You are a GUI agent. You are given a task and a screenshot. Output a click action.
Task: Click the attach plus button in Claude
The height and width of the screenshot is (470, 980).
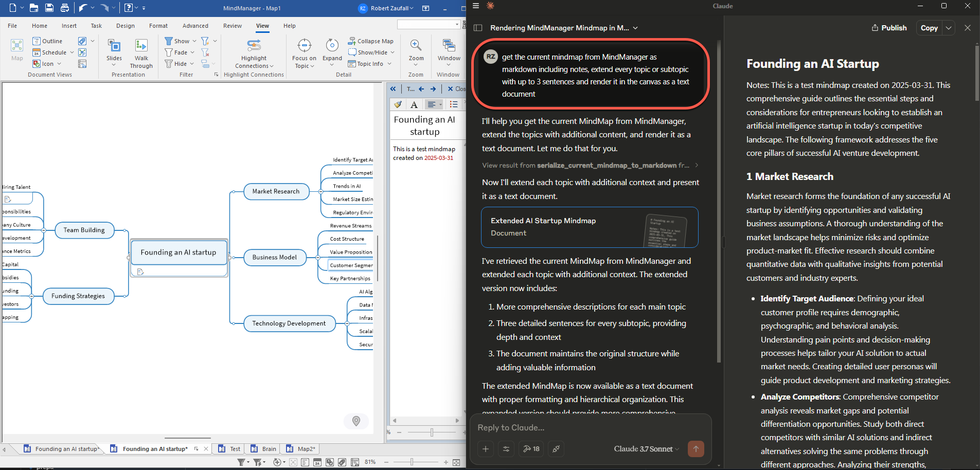coord(485,449)
